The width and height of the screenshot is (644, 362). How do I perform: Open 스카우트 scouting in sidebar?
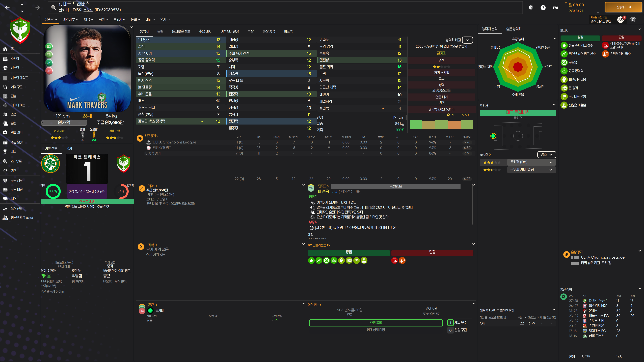(16, 161)
